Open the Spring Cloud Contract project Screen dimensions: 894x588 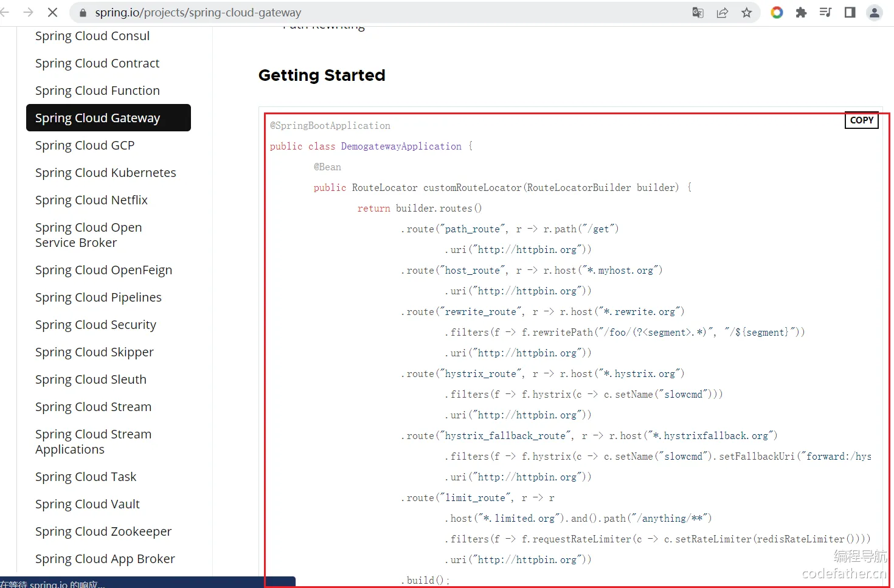(97, 63)
